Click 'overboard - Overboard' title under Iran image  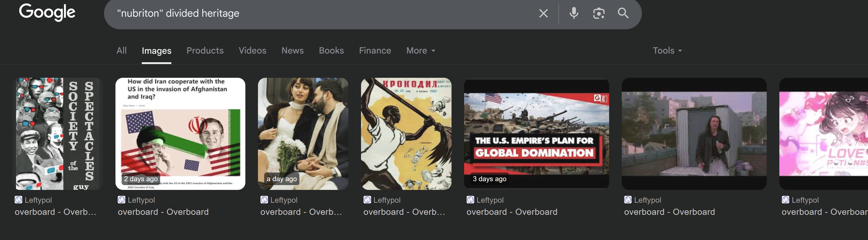pos(163,212)
